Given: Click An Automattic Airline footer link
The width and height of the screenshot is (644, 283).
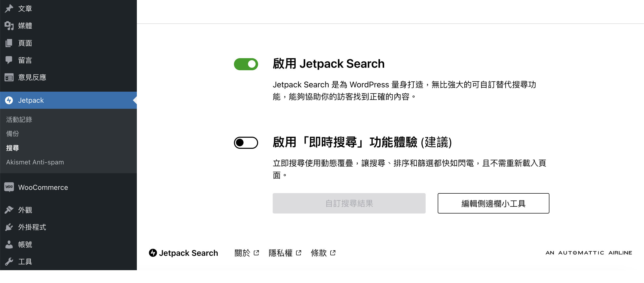Looking at the screenshot, I should click(x=589, y=253).
